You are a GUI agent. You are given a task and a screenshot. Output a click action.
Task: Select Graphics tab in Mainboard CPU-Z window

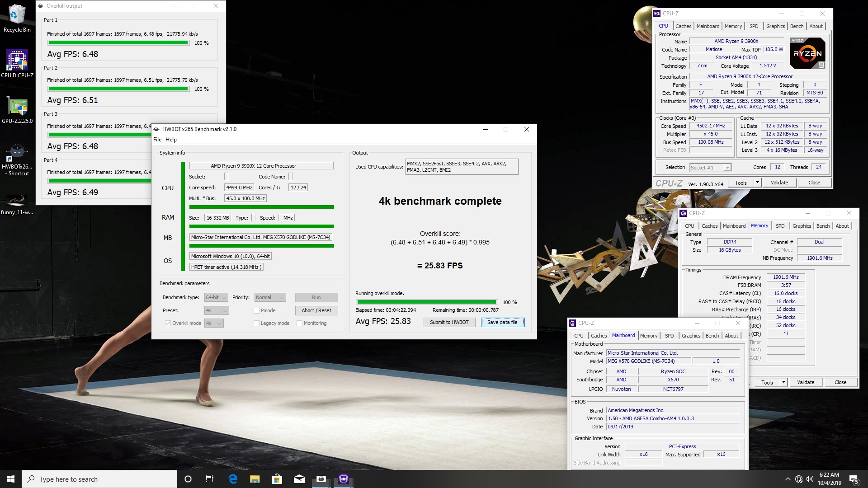point(691,336)
